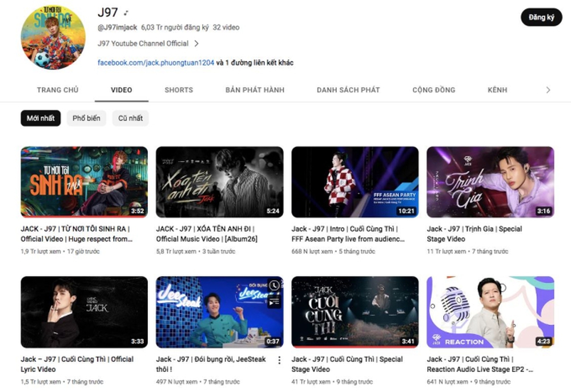
Task: Select the Cũ nhất sort chip
Action: pos(131,118)
